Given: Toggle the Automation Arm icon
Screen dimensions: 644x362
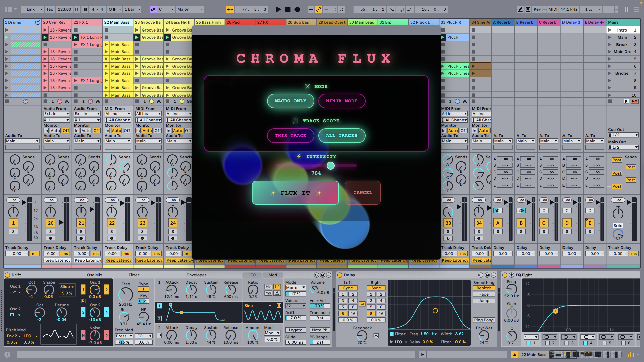Looking at the screenshot, I should [x=318, y=9].
